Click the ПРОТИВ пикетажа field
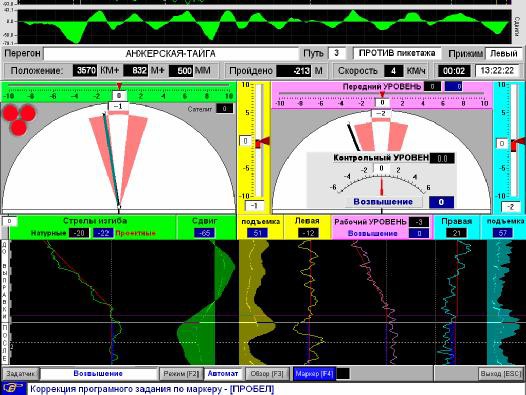This screenshot has width=526, height=395. click(397, 53)
